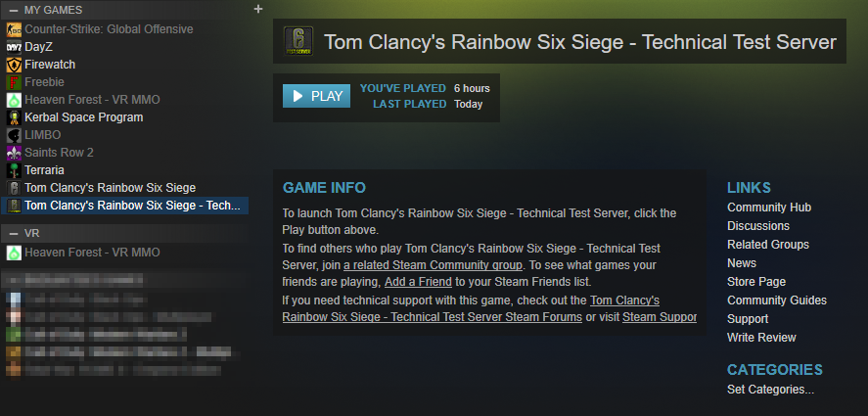This screenshot has height=416, width=868.
Task: Launch the game with the PLAY button
Action: click(x=317, y=96)
